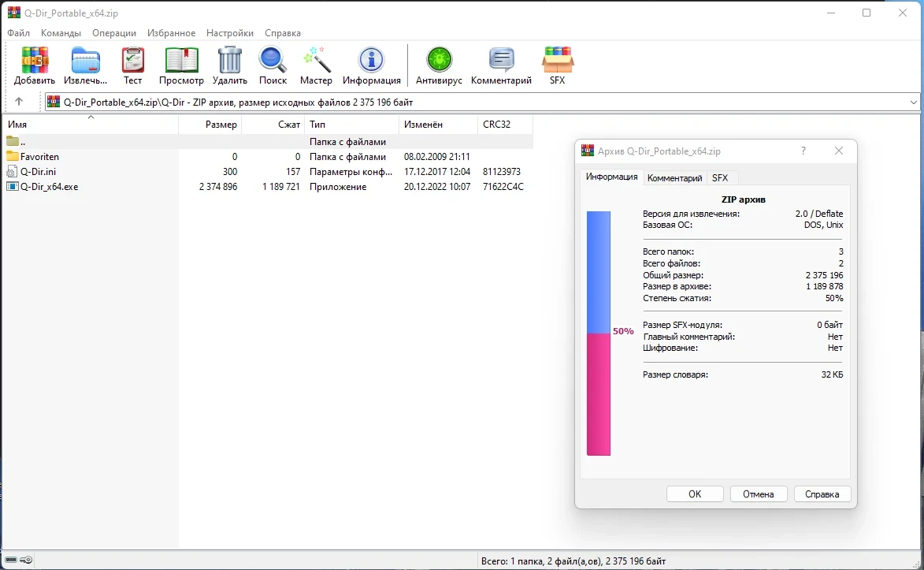Click the compression ratio bar graph
The width and height of the screenshot is (924, 570).
point(598,333)
